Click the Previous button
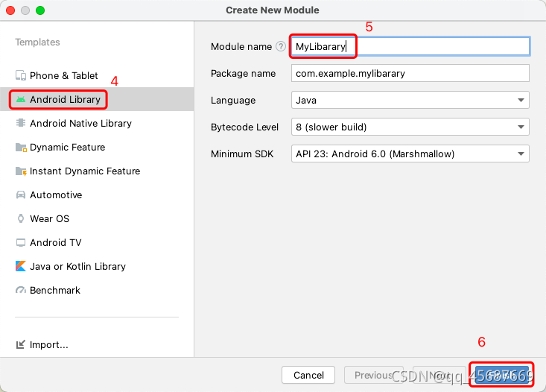The height and width of the screenshot is (392, 546). tap(374, 375)
